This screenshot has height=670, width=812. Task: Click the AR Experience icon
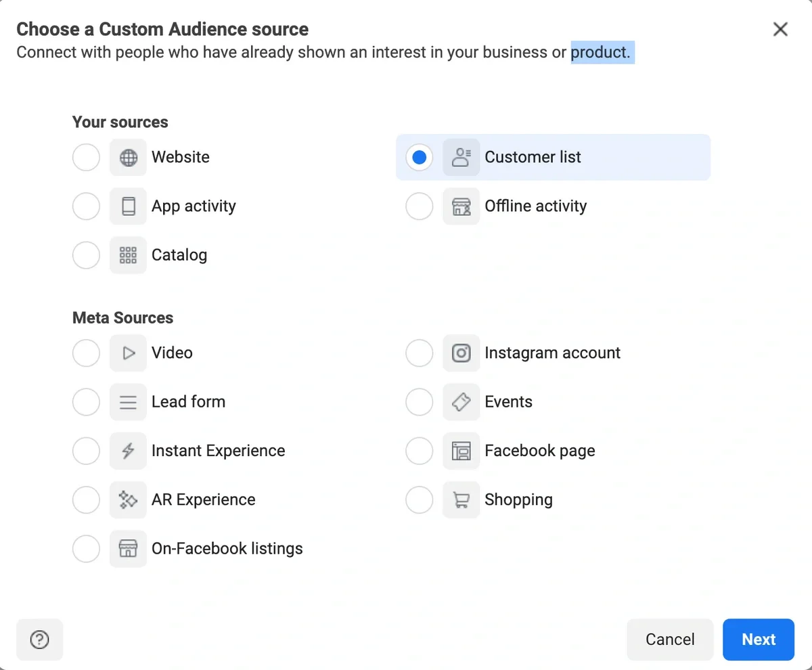(x=128, y=499)
